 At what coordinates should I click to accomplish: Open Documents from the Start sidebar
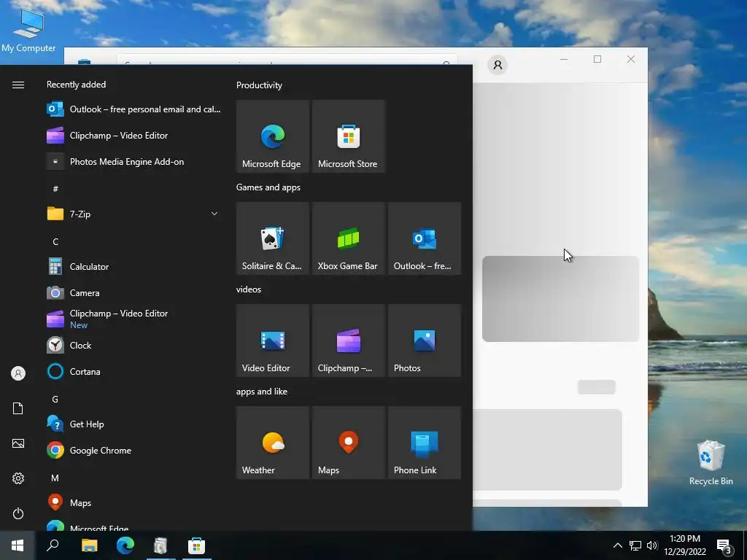click(18, 408)
